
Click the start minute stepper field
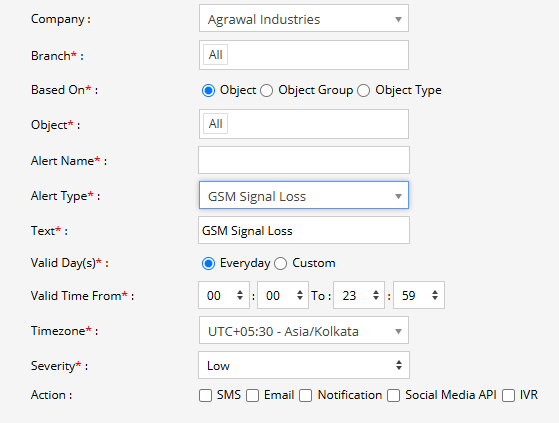[283, 295]
